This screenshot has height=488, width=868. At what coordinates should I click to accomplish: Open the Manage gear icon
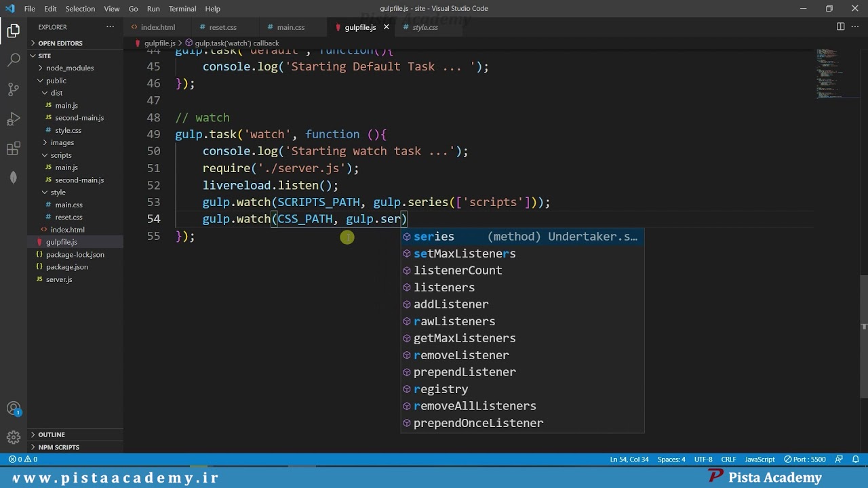coord(14,437)
